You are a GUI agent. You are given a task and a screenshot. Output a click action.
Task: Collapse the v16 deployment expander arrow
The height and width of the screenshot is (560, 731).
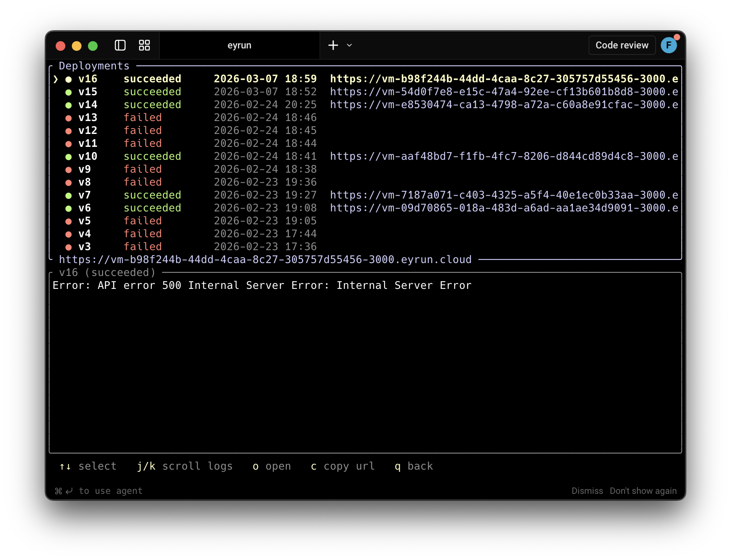[x=55, y=79]
